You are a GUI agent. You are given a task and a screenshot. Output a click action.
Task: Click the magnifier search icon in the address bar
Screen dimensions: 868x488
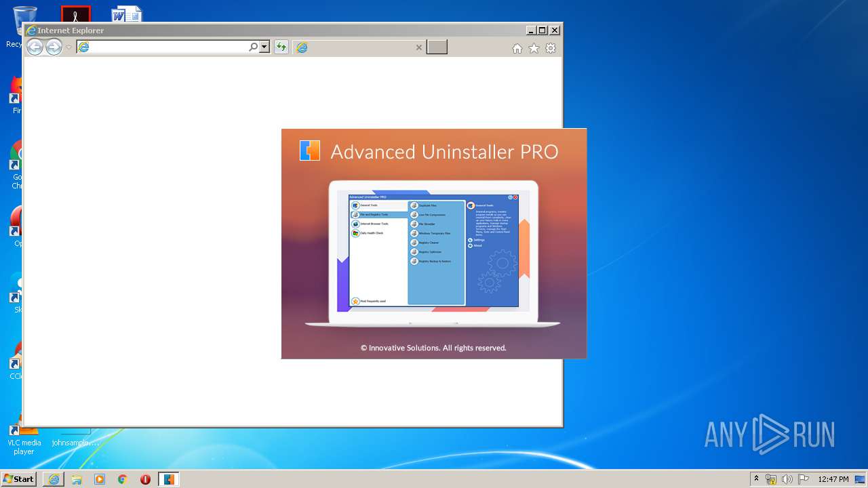254,47
